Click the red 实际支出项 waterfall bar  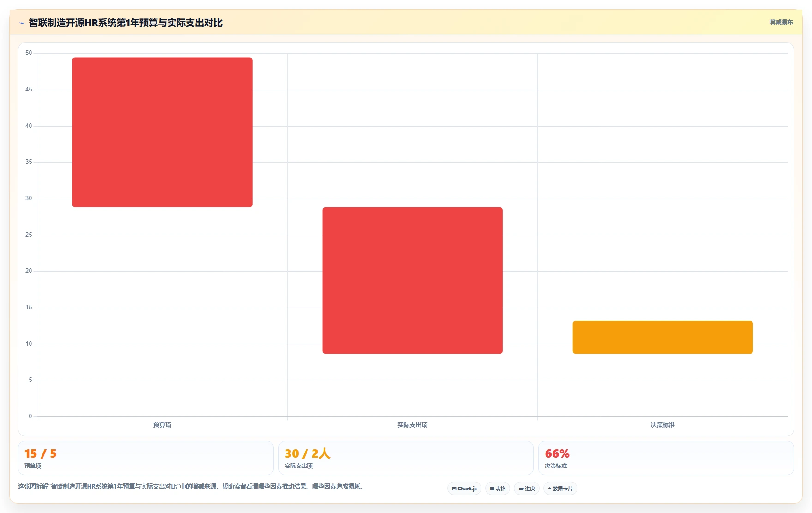tap(412, 280)
